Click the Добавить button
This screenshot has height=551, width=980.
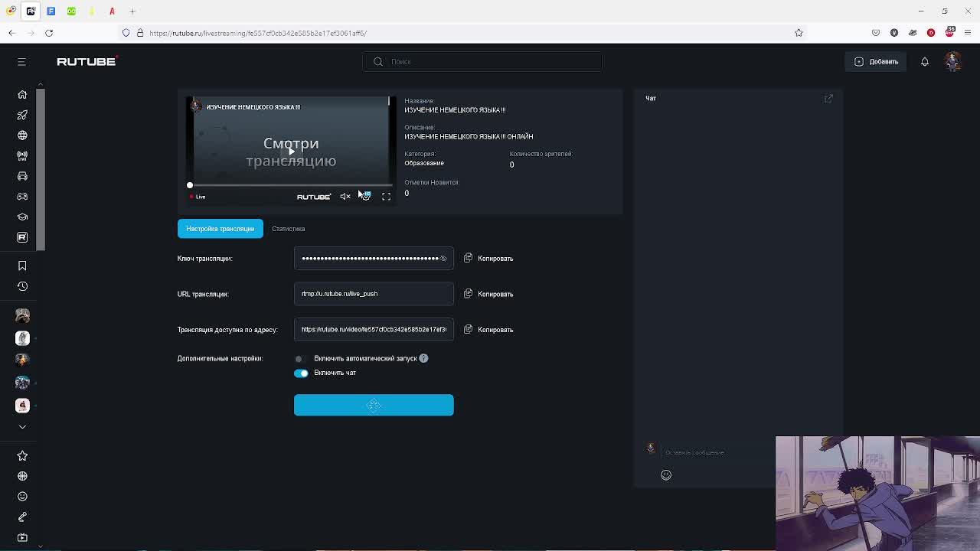tap(876, 61)
